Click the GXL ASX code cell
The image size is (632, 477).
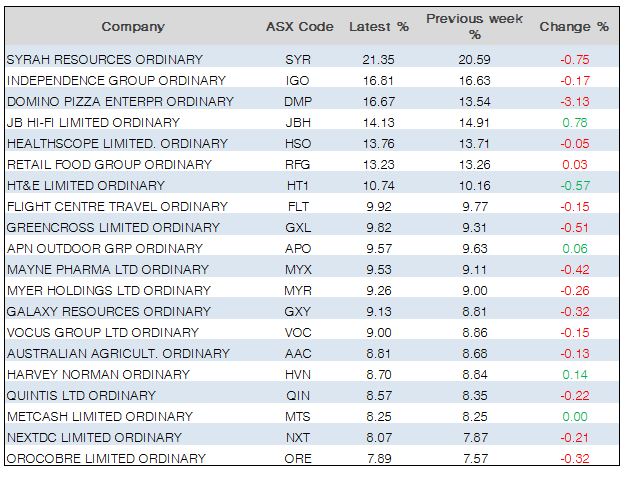pyautogui.click(x=298, y=227)
